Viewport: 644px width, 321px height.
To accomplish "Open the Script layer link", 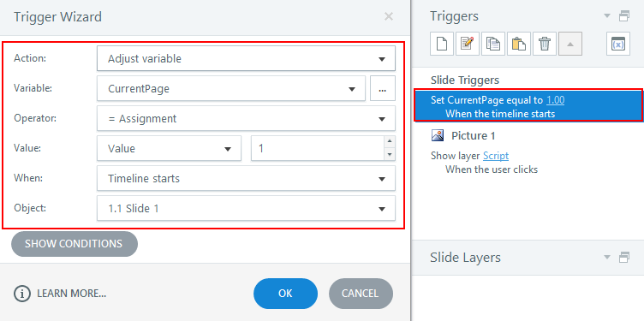I will (x=496, y=156).
